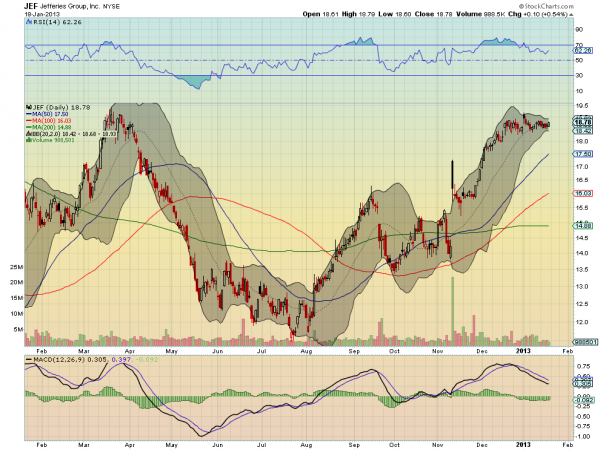Click the 16.03 MA tag on right axis
Image resolution: width=600 pixels, height=450 pixels.
(x=582, y=194)
